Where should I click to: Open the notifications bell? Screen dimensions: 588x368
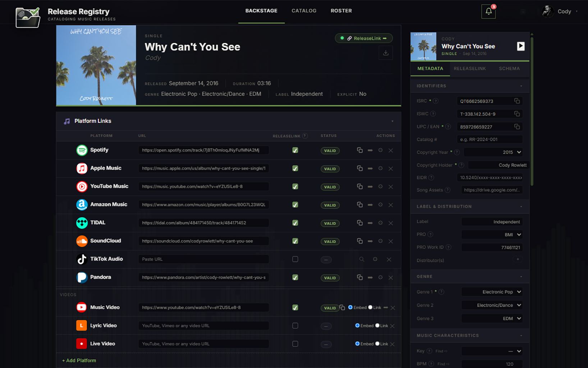pyautogui.click(x=488, y=12)
